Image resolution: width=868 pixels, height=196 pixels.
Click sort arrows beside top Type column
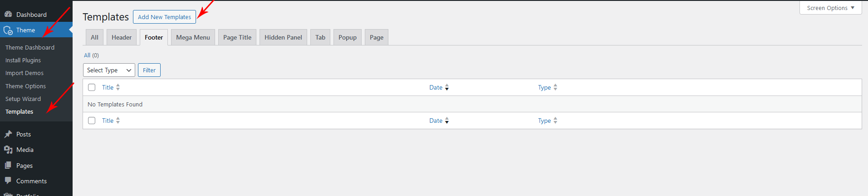[x=555, y=87]
